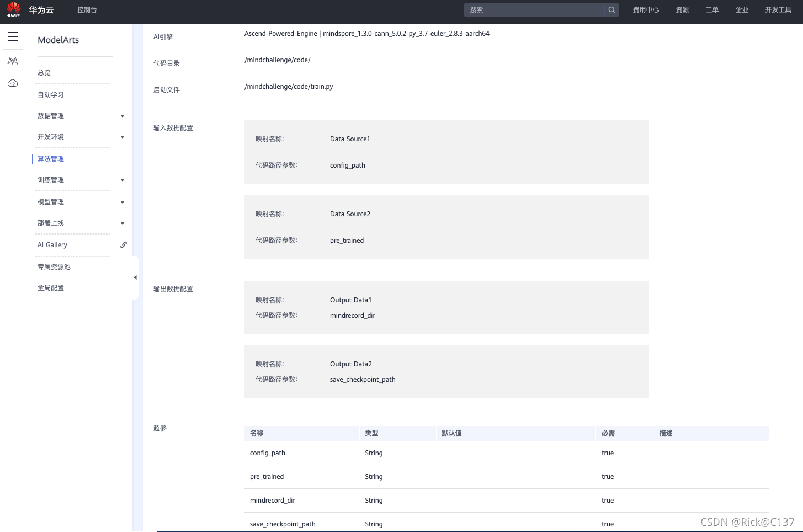
Task: Click 华为云 brand text
Action: [x=41, y=10]
